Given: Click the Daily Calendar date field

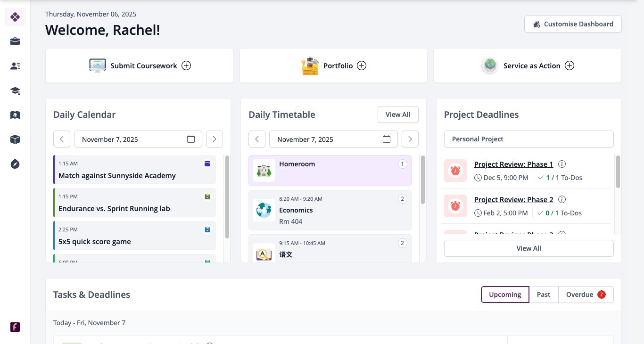Looking at the screenshot, I should [x=138, y=139].
